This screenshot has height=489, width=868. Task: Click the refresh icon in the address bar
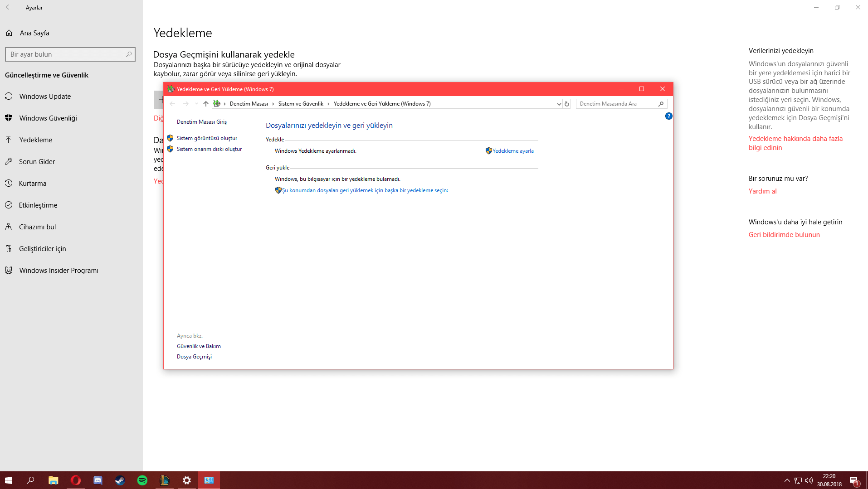point(566,104)
